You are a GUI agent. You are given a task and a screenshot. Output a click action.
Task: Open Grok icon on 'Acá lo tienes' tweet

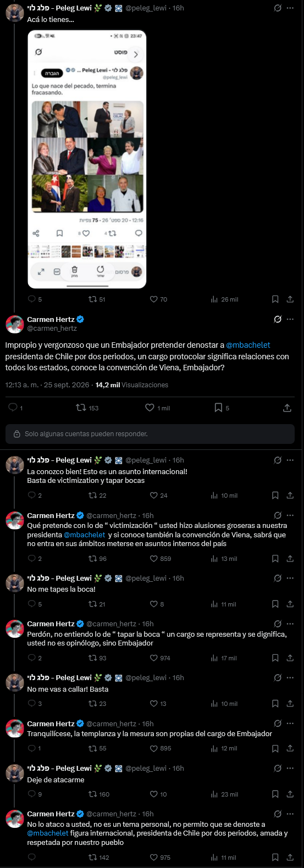point(278,8)
